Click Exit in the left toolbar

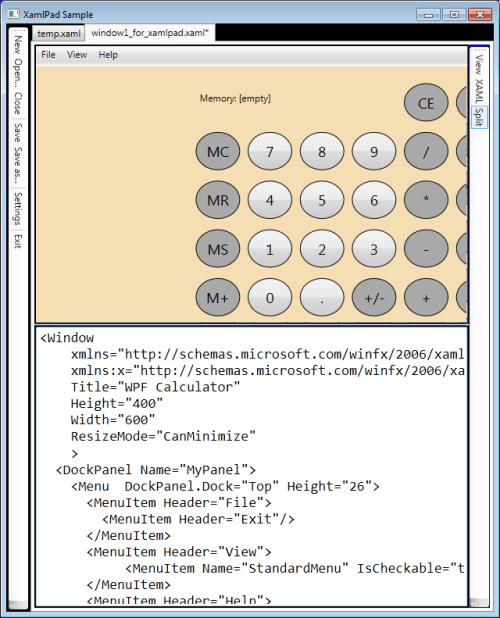18,241
